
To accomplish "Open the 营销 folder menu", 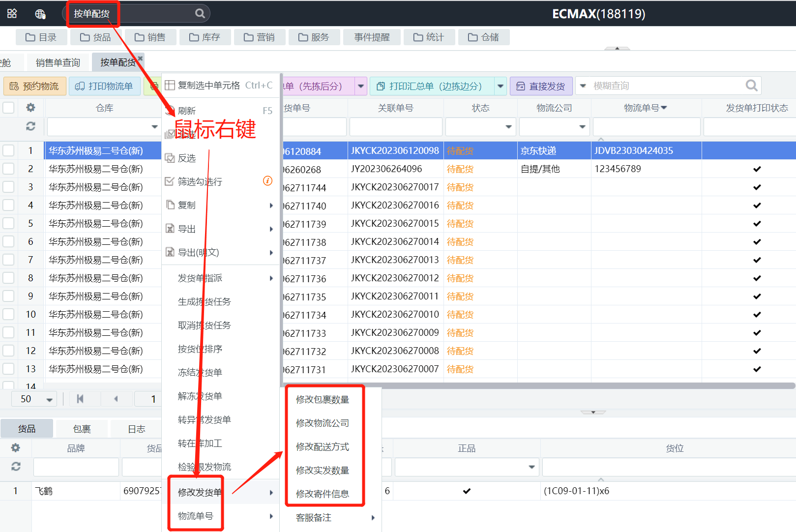I will click(x=259, y=37).
